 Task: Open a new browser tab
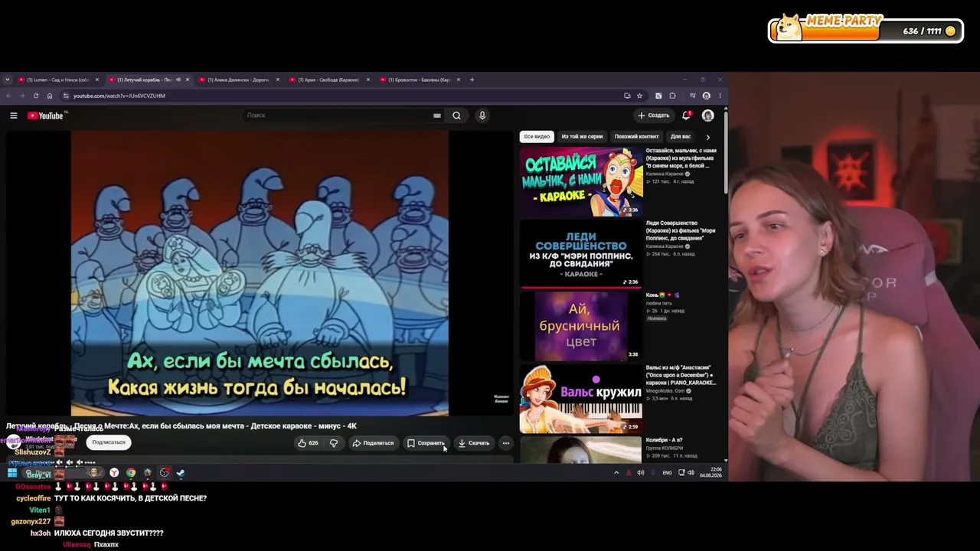coord(472,80)
